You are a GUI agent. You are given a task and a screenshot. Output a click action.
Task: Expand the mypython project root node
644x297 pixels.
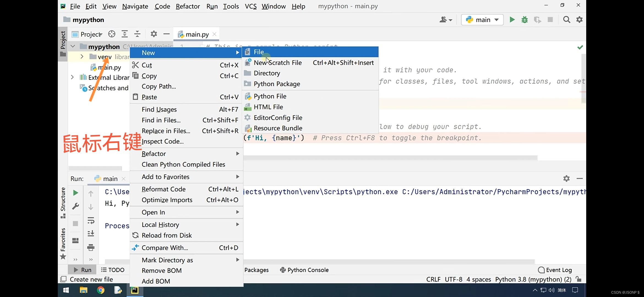72,46
